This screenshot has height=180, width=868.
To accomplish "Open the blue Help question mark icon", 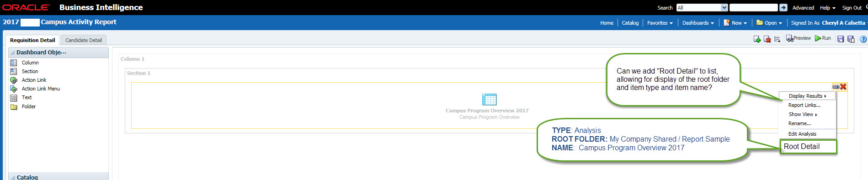I will point(863,39).
